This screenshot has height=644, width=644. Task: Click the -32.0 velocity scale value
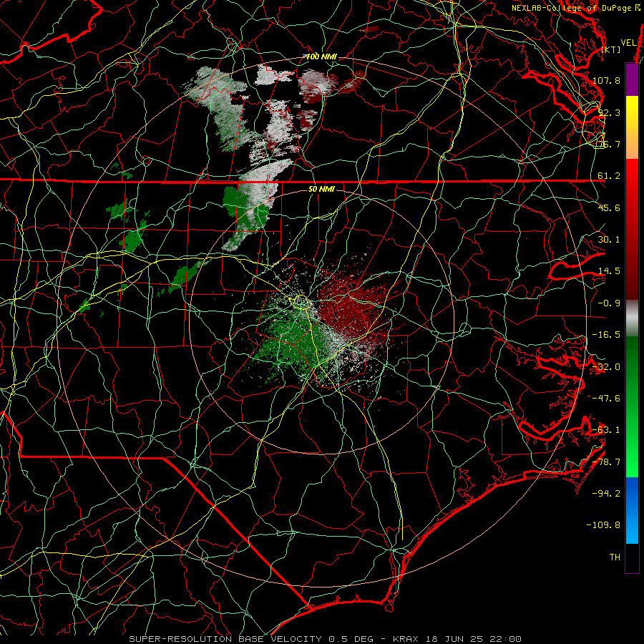tap(606, 367)
